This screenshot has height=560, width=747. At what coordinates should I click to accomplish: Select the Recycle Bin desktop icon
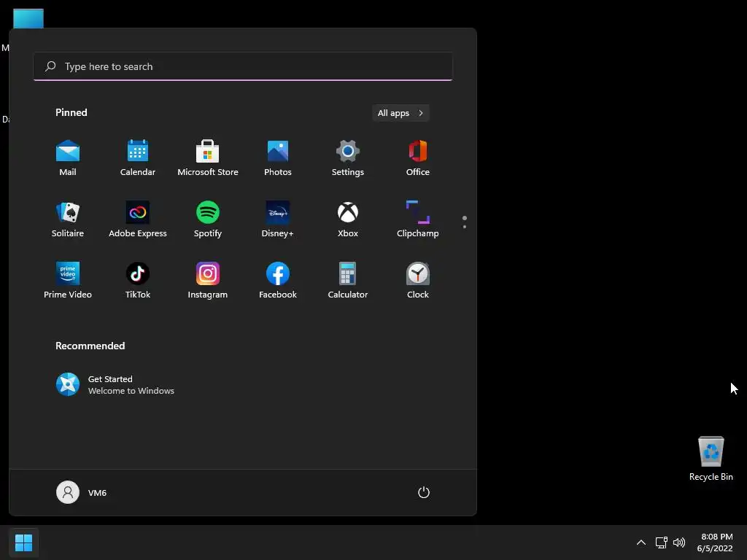[711, 459]
